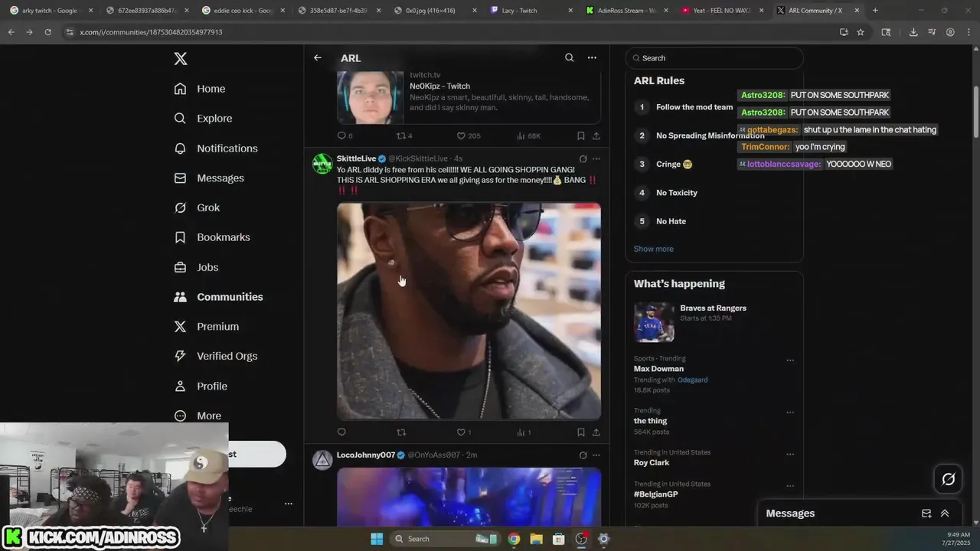This screenshot has height=551, width=980.
Task: Search within ARL community via magnifier icon
Action: (570, 58)
